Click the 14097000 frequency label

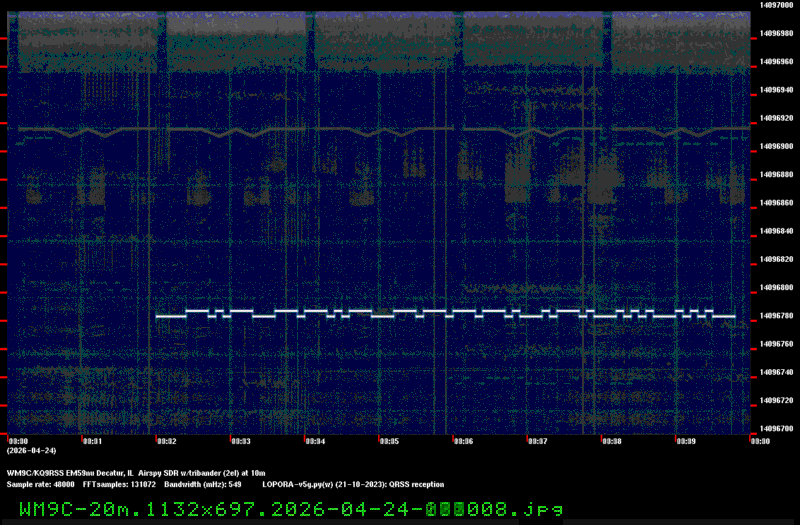tap(777, 5)
